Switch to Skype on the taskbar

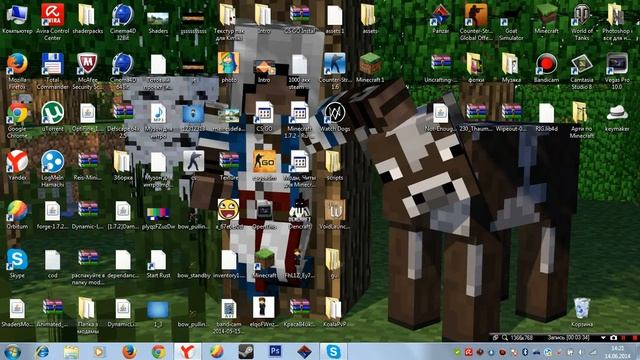pyautogui.click(x=333, y=351)
